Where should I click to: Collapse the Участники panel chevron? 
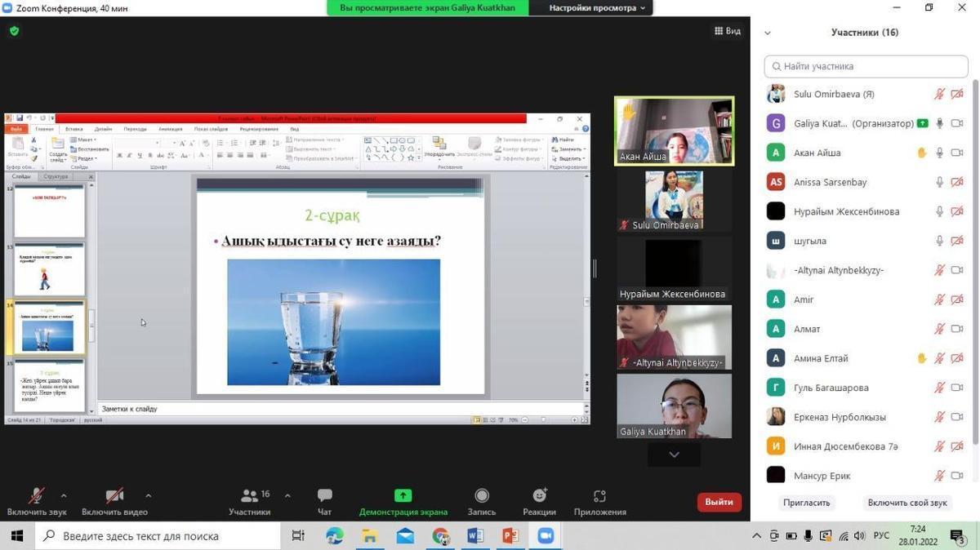(x=768, y=33)
